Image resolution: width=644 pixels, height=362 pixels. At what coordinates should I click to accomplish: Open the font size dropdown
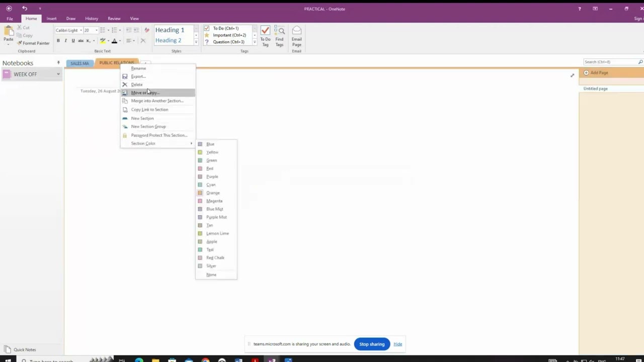click(x=96, y=30)
